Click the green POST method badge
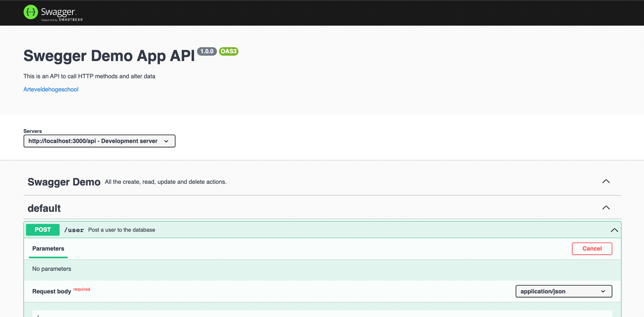 (x=43, y=230)
